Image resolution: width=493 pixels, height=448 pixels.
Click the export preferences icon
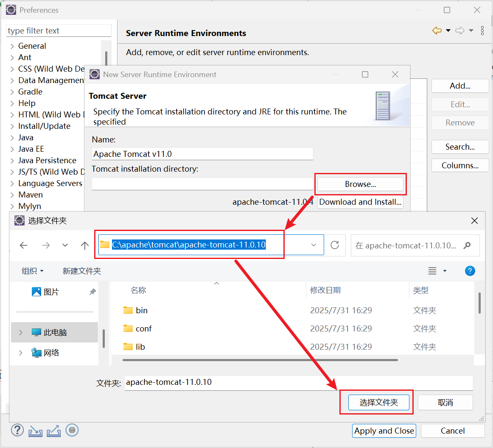(54, 431)
